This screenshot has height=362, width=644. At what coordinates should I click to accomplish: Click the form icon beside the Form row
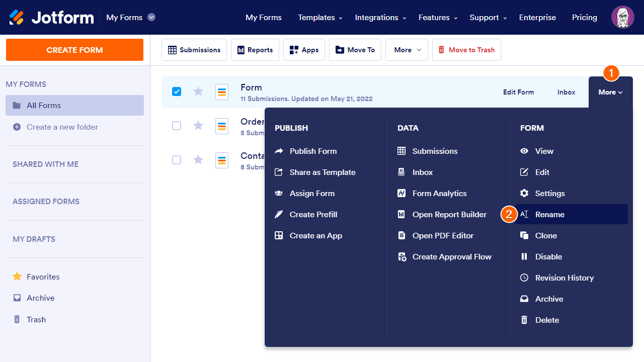[222, 92]
